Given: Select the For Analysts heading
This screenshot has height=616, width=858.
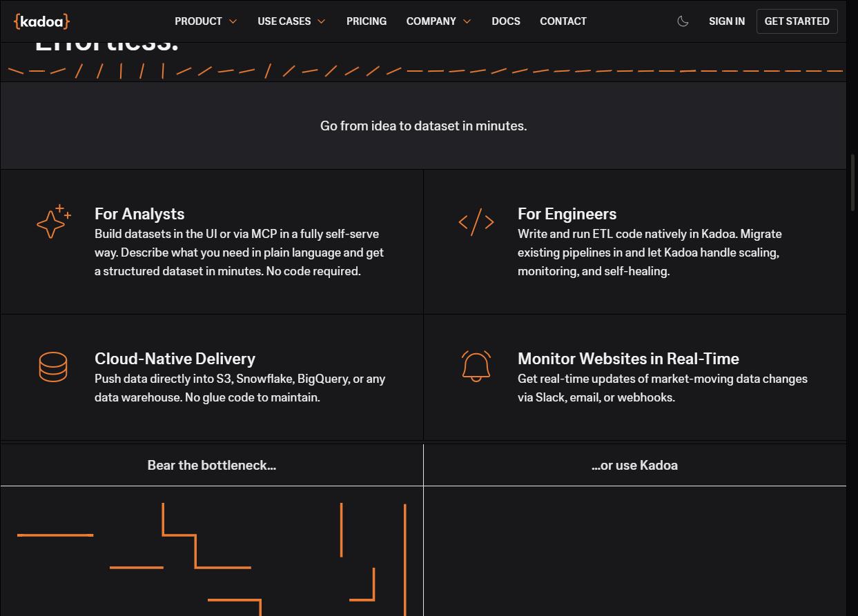Looking at the screenshot, I should (139, 214).
